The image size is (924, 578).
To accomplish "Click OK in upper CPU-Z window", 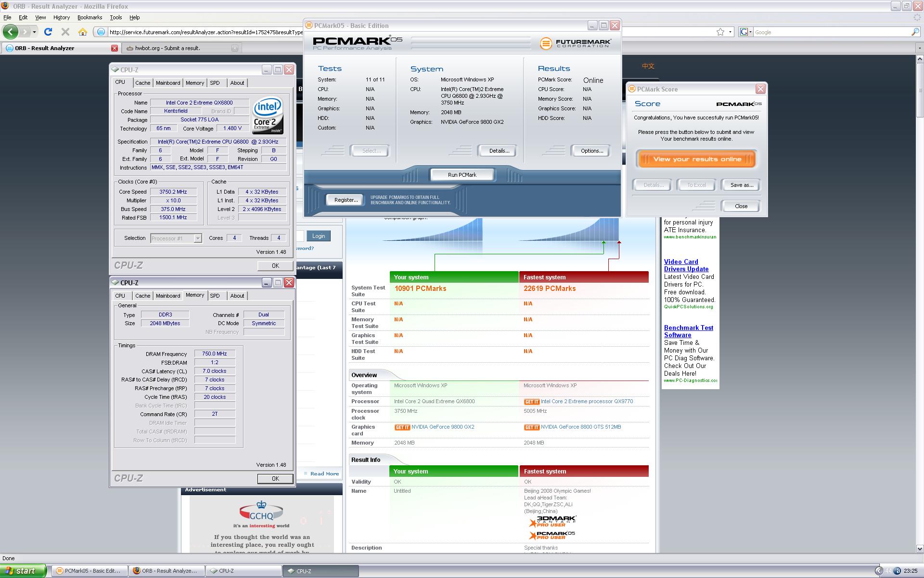I will click(275, 266).
